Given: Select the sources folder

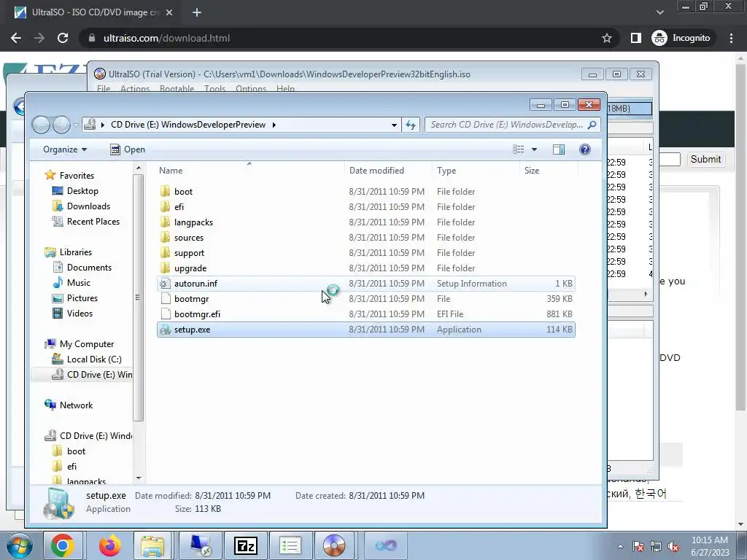Looking at the screenshot, I should click(x=366, y=237).
